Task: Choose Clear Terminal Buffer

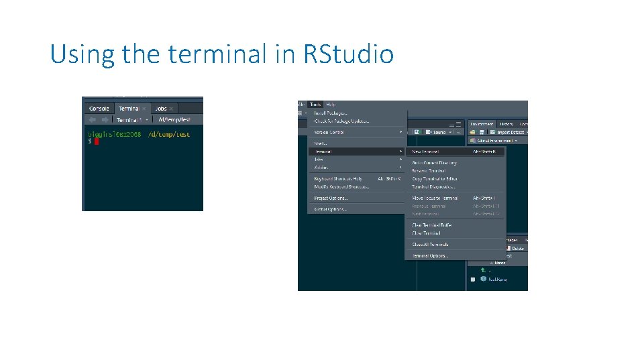Action: pyautogui.click(x=455, y=225)
